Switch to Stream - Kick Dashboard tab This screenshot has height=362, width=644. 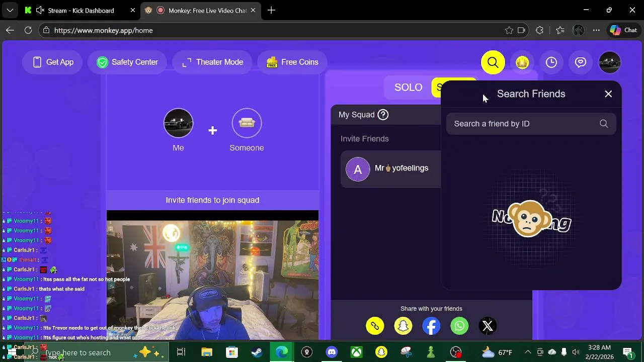pyautogui.click(x=80, y=11)
